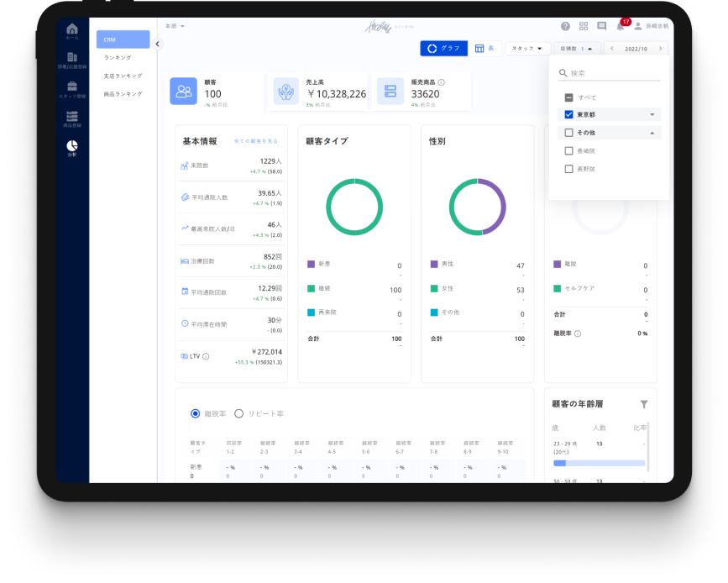Open the 本部 dropdown in the header
Screen dimensions: 728x583
click(175, 26)
